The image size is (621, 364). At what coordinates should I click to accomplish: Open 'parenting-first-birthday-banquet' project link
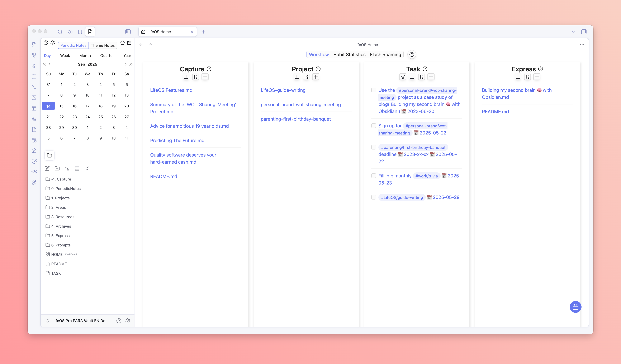[x=295, y=119]
